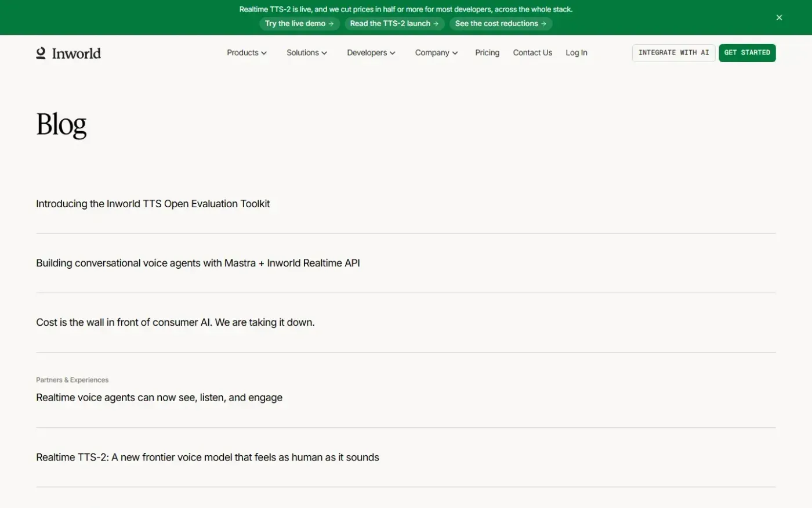Click the Inworld logo icon
Screen dimensions: 812x508
coord(41,53)
